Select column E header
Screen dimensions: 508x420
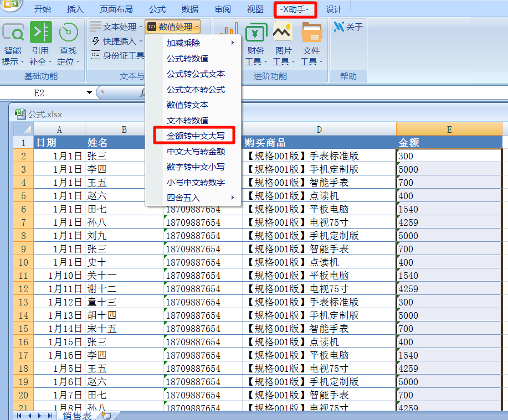click(449, 129)
